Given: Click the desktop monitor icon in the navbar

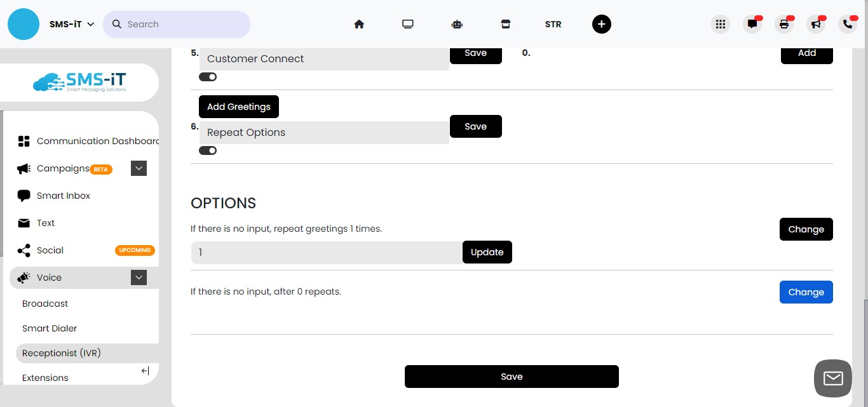Looking at the screenshot, I should coord(407,23).
